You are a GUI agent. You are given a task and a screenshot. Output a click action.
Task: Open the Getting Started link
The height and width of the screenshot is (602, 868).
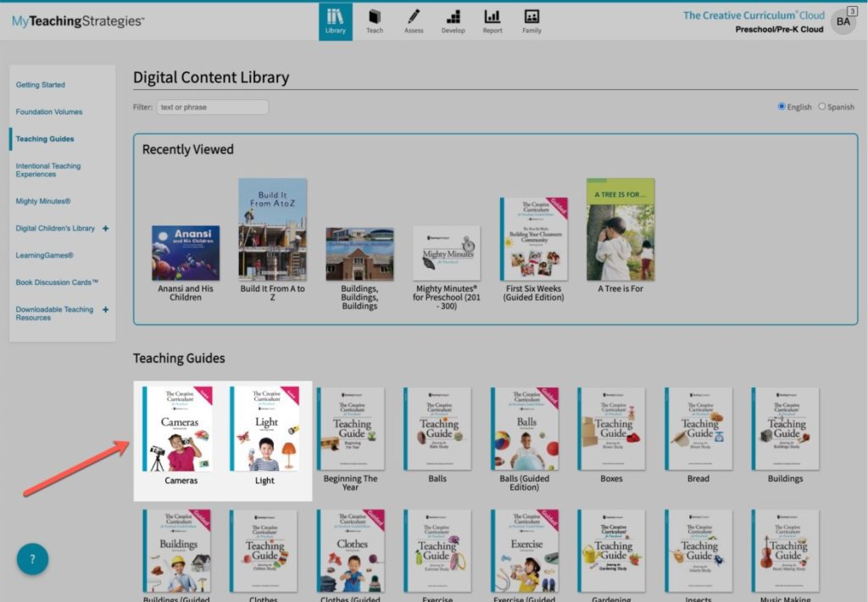click(41, 85)
